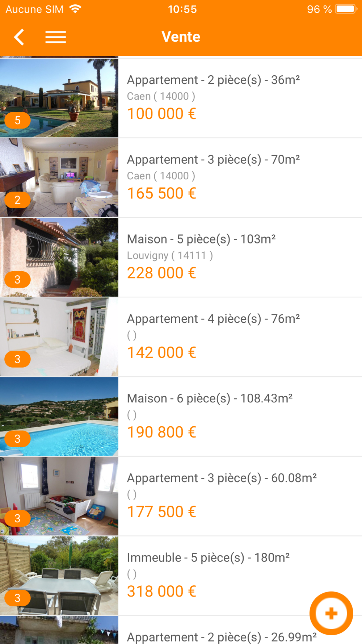Tap the back arrow icon
The image size is (362, 644).
click(x=19, y=37)
